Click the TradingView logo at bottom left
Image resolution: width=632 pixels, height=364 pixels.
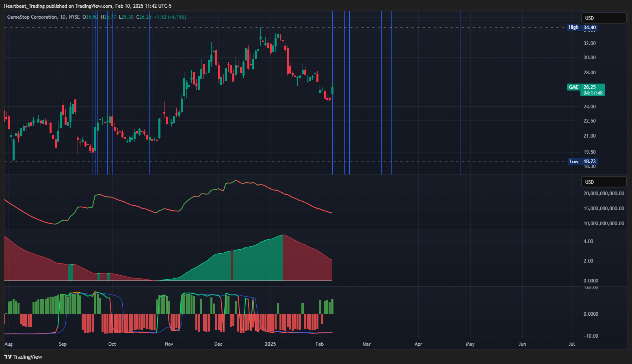click(23, 357)
